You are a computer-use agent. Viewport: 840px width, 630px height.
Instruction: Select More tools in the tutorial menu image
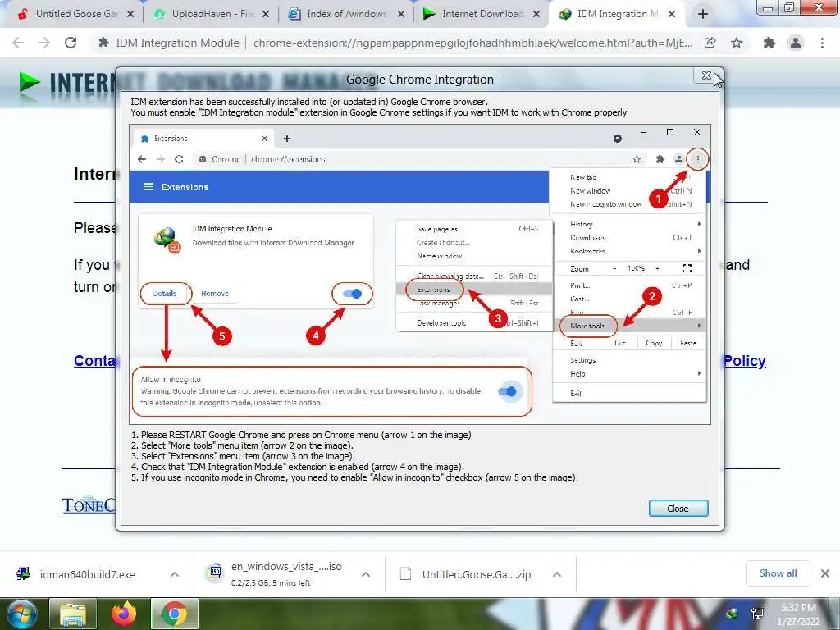point(587,326)
